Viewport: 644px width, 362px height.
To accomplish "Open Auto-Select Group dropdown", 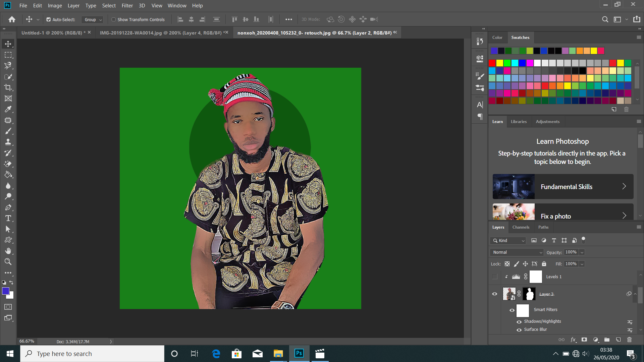I will (x=92, y=19).
